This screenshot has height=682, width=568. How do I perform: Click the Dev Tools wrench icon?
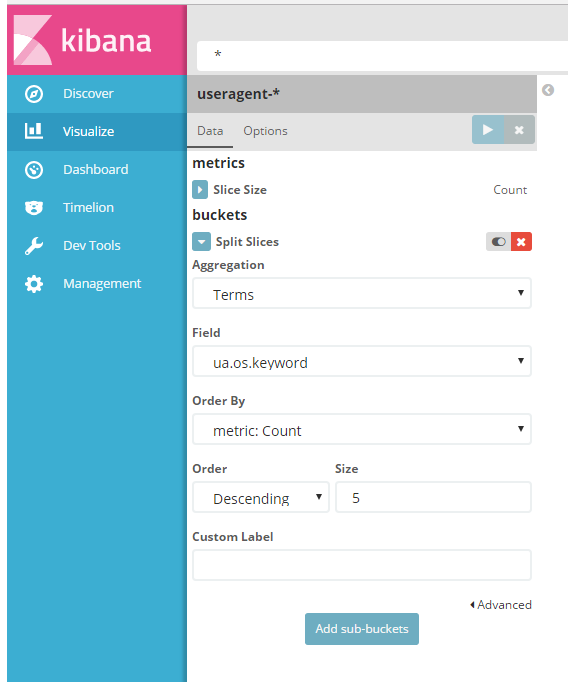click(34, 246)
